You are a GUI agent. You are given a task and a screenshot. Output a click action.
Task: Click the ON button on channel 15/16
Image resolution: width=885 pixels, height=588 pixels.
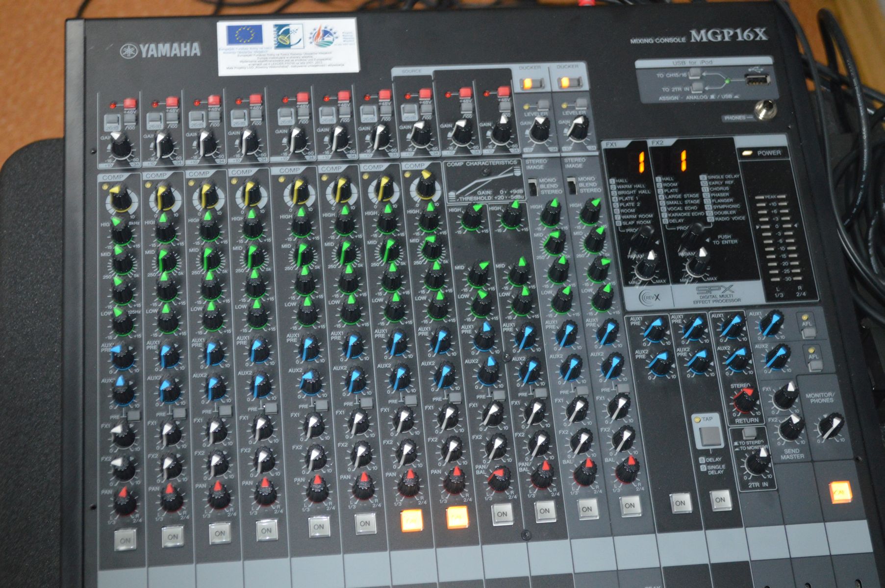(x=630, y=505)
